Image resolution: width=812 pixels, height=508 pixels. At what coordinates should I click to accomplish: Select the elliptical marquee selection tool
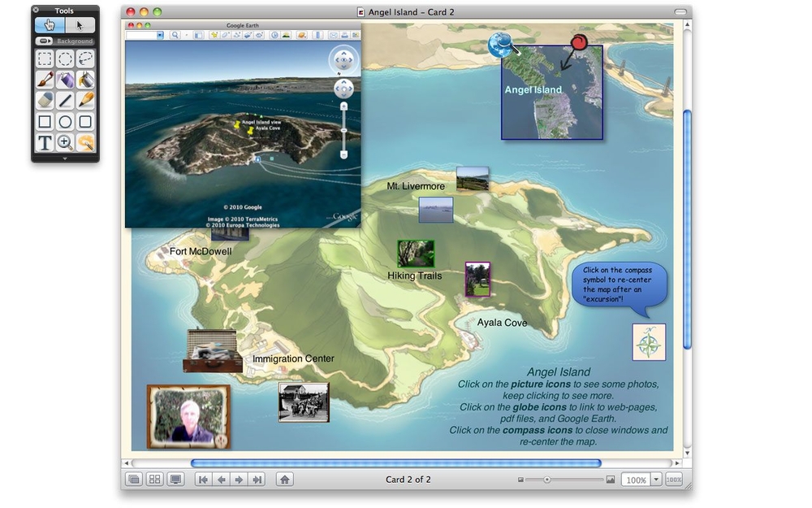[65, 59]
